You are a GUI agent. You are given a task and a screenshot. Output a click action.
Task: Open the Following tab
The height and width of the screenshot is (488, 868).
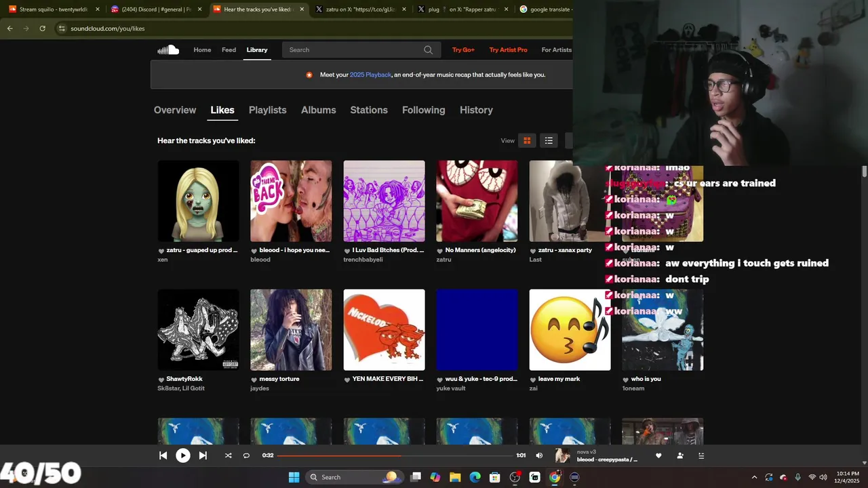pyautogui.click(x=423, y=110)
